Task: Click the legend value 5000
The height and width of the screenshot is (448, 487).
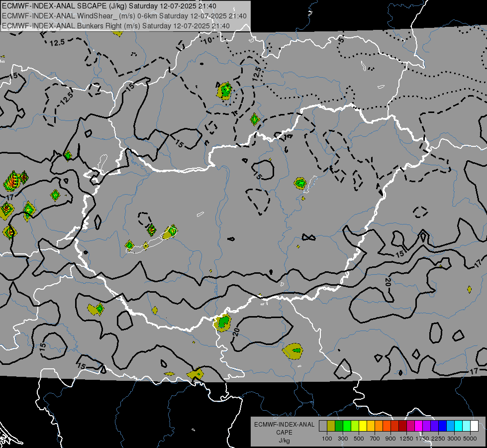Action: click(470, 439)
